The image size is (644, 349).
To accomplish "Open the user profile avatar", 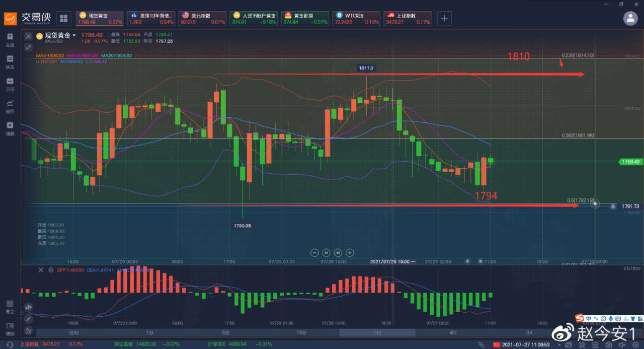I will pos(630,18).
